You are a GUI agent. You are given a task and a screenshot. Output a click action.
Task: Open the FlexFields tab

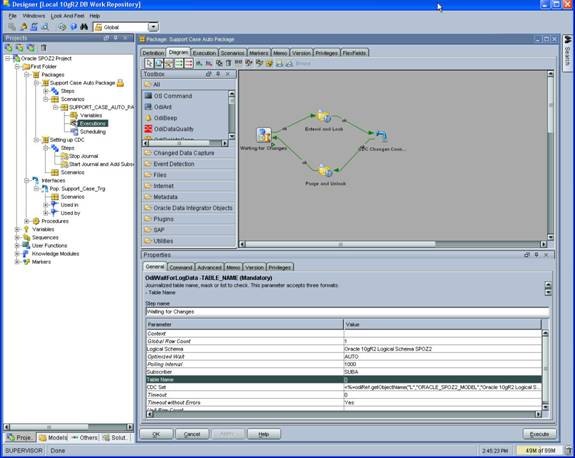coord(354,53)
